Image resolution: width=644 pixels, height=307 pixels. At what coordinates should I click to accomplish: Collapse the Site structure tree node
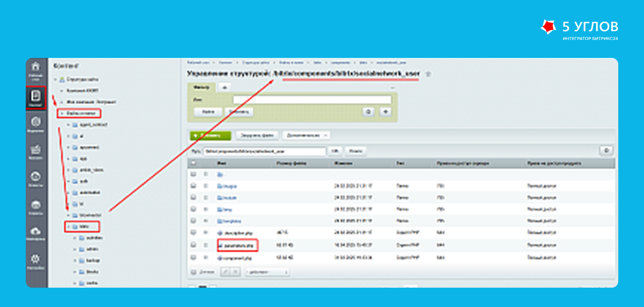(56, 79)
